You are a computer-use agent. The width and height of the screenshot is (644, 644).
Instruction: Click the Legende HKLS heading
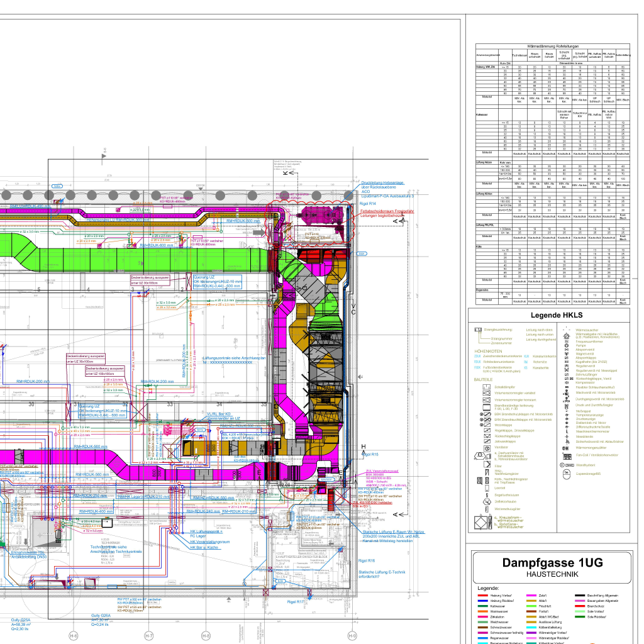click(x=556, y=315)
